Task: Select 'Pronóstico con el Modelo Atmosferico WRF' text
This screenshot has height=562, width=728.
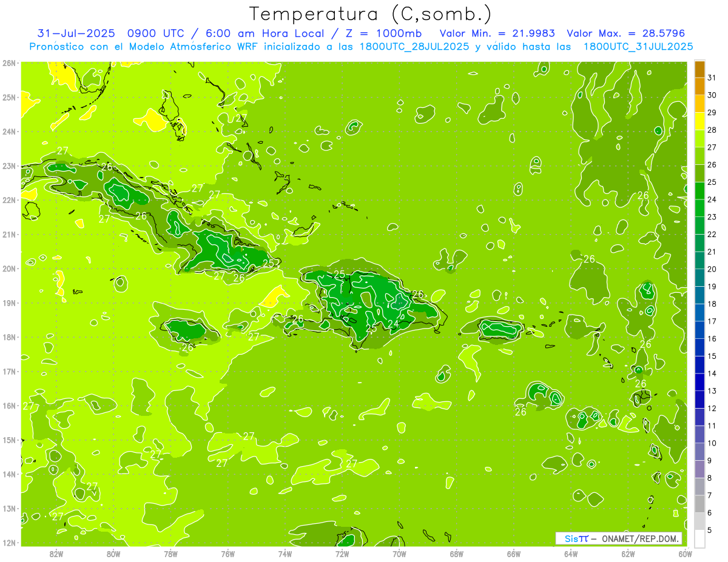Action: (x=144, y=46)
